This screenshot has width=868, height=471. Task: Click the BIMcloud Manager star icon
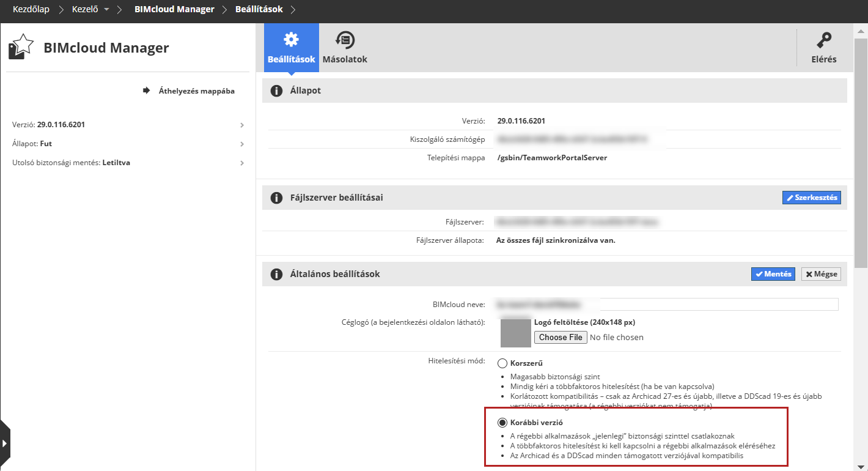(x=21, y=47)
